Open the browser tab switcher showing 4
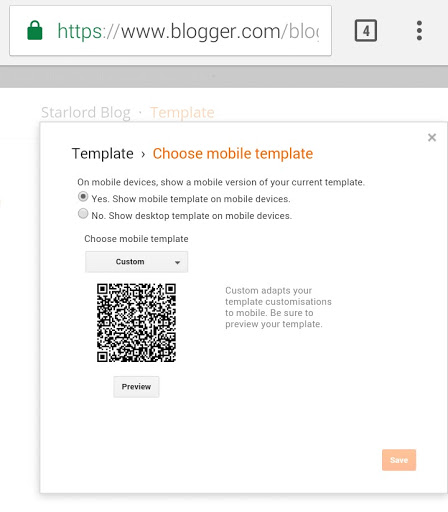 (x=366, y=31)
